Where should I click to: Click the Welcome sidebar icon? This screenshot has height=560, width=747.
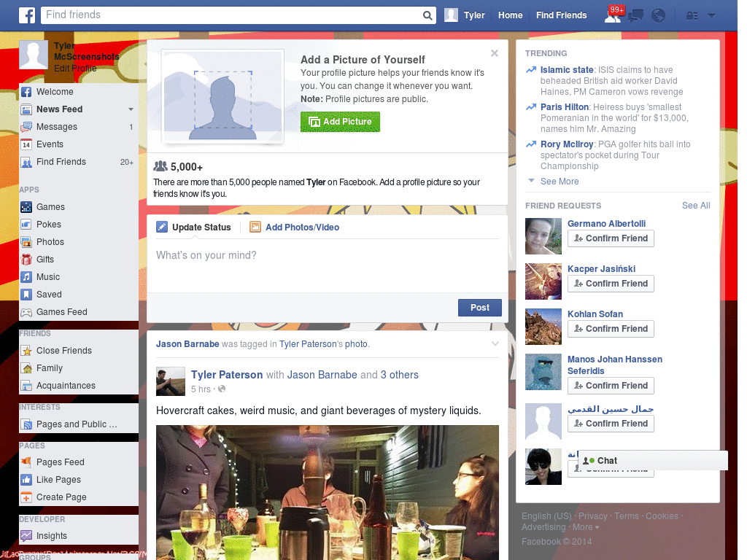(x=26, y=92)
